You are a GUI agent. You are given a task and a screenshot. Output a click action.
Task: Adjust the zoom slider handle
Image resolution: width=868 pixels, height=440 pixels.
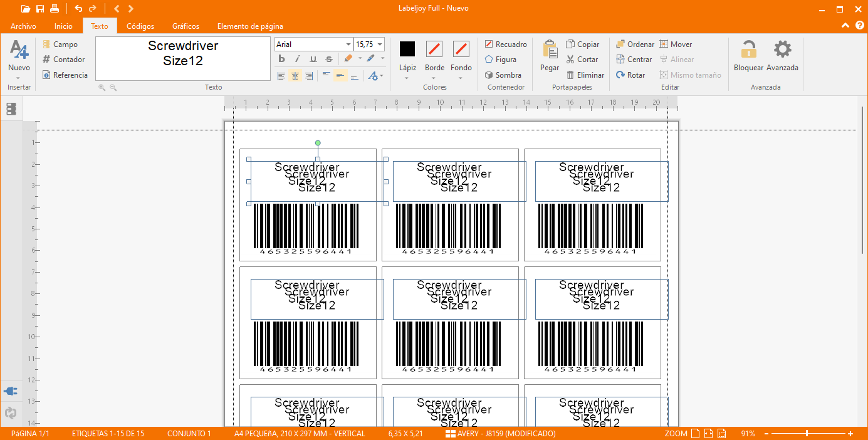pos(807,434)
